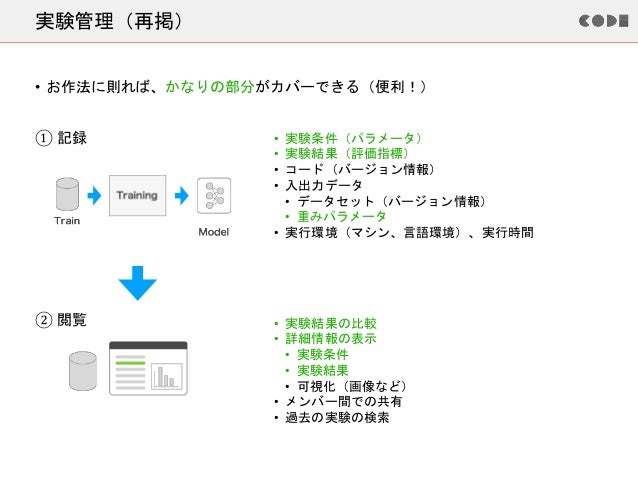Click the heading ① 記録
Viewport: 638px width, 479px height.
pos(61,138)
